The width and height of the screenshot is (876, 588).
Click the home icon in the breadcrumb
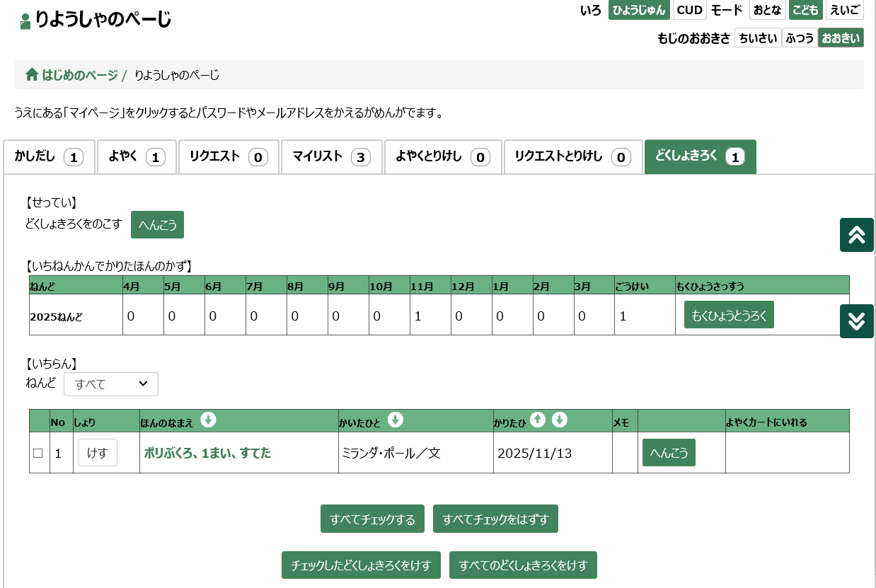pyautogui.click(x=32, y=74)
